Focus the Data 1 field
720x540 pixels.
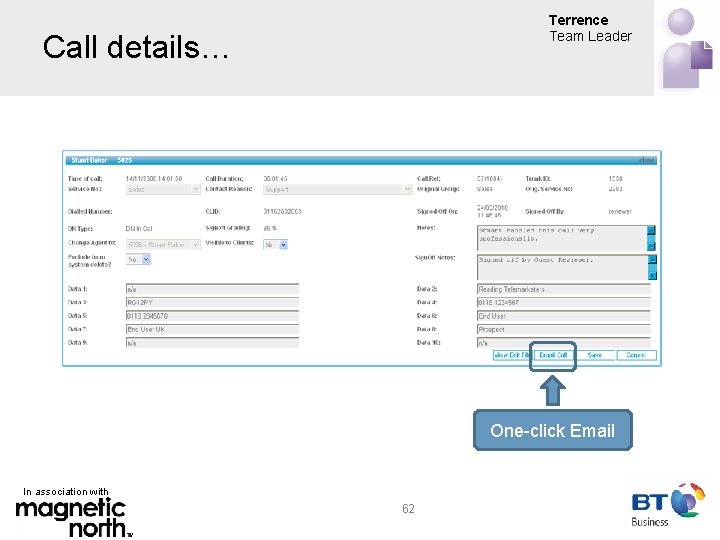tap(212, 289)
